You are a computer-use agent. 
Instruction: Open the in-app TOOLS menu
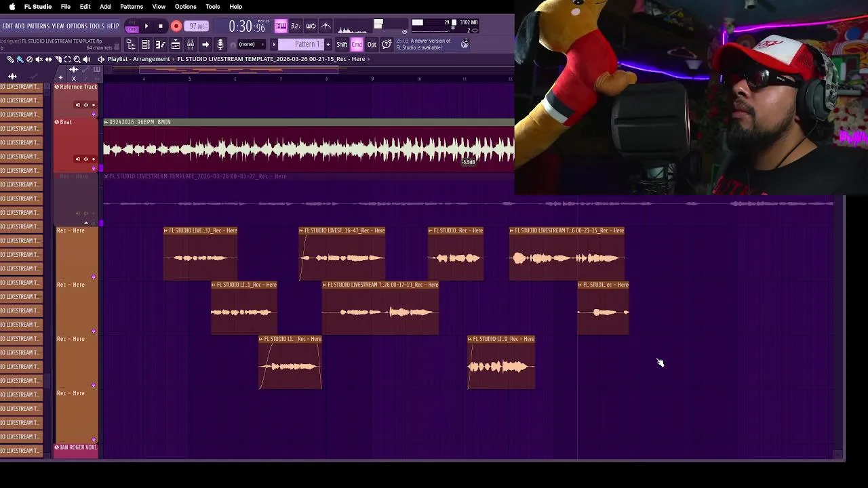(x=96, y=26)
